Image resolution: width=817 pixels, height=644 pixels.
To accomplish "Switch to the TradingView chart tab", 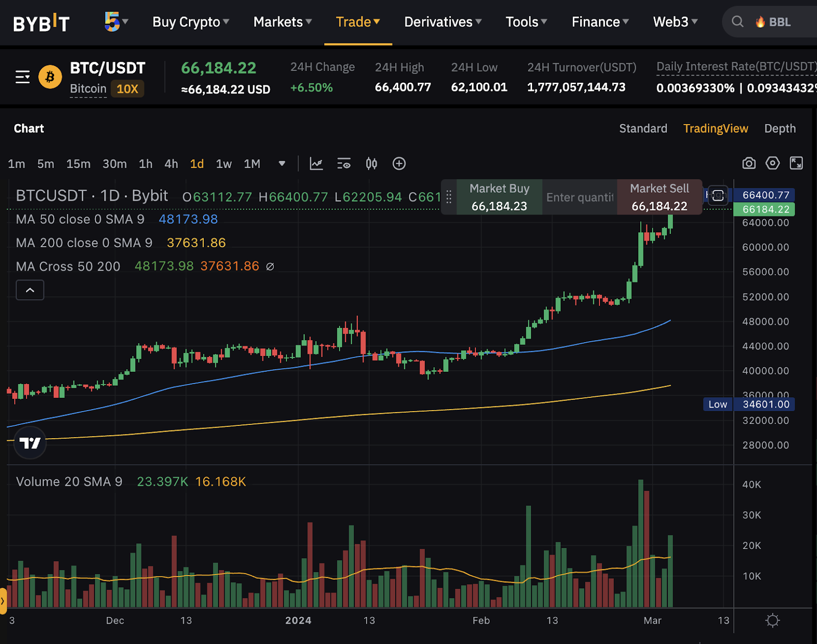I will [x=715, y=129].
